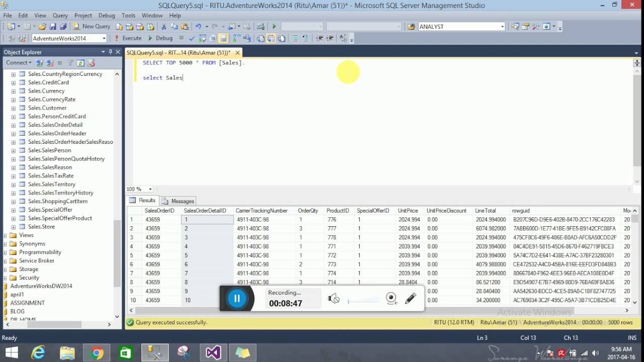Open Internet Explorer from the taskbar
The height and width of the screenshot is (362, 644).
tap(38, 353)
